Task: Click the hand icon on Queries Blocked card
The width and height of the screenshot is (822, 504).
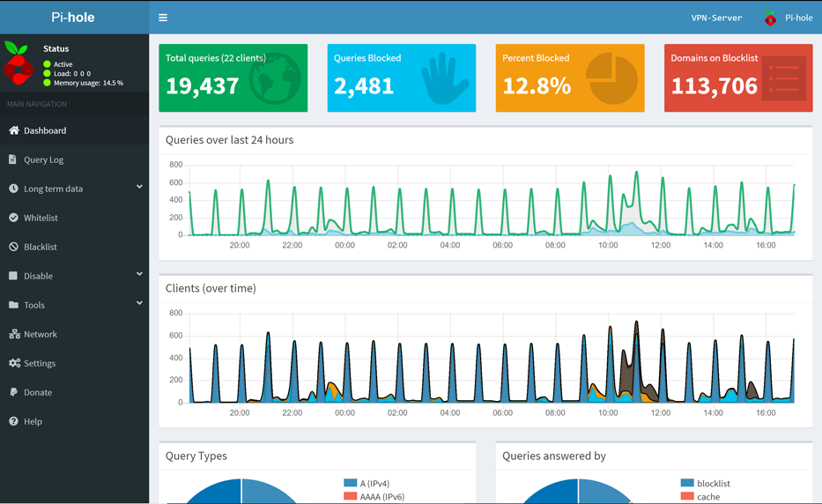Action: tap(445, 78)
